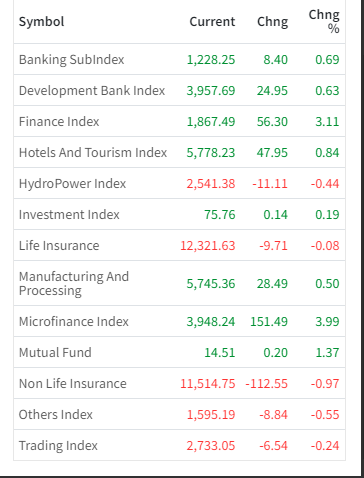
Task: Click Finance Index percent change 3.11
Action: [x=327, y=122]
